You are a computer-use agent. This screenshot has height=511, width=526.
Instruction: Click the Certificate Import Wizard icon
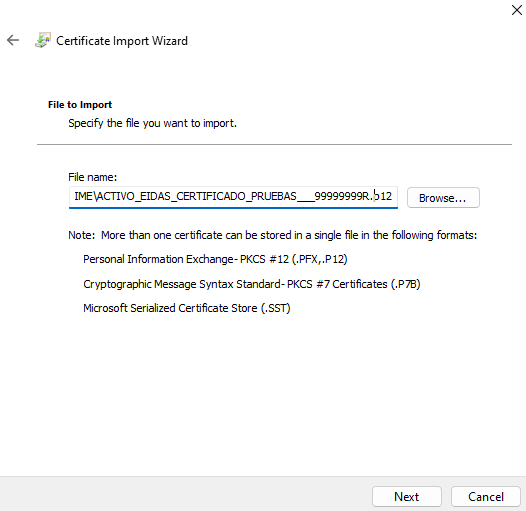click(x=43, y=40)
